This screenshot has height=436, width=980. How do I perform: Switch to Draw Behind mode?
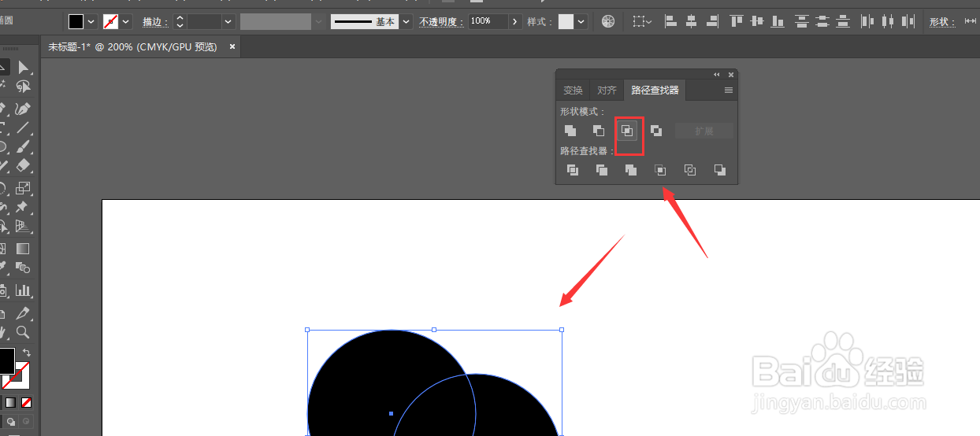coord(11,422)
